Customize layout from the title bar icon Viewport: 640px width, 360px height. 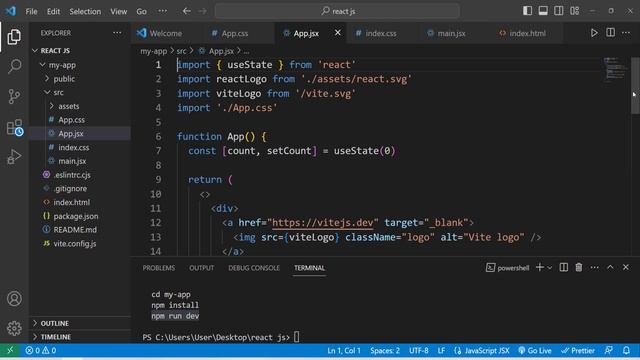coord(575,11)
